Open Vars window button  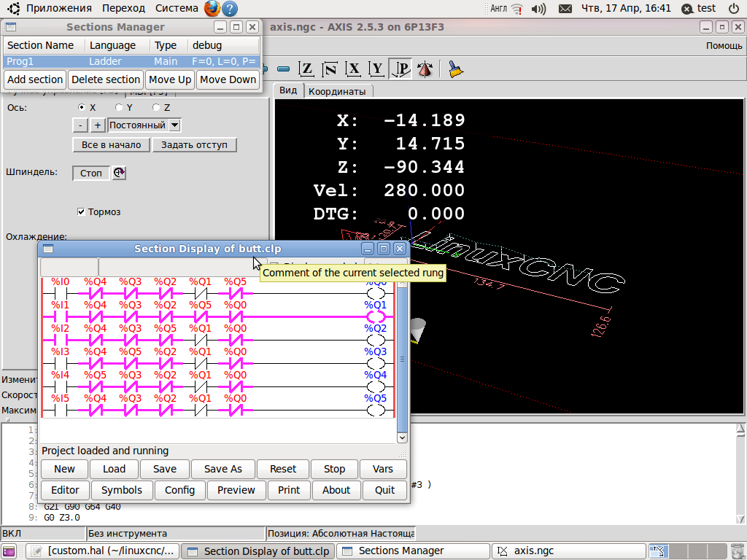click(383, 469)
